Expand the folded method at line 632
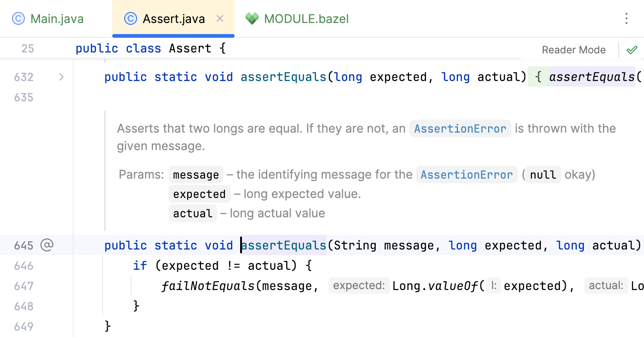This screenshot has height=337, width=644. click(x=61, y=77)
